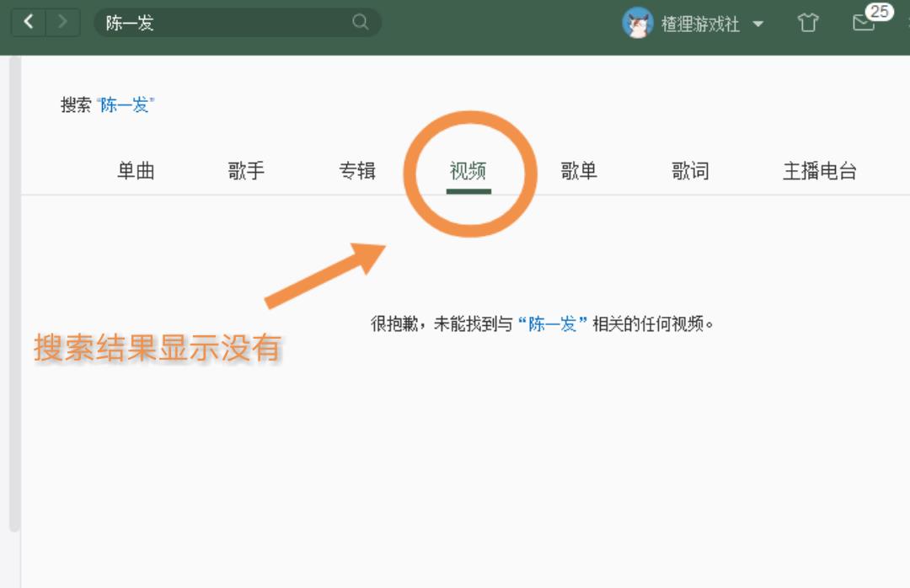Switch to the 歌手 tab
The height and width of the screenshot is (588, 910).
[x=246, y=172]
